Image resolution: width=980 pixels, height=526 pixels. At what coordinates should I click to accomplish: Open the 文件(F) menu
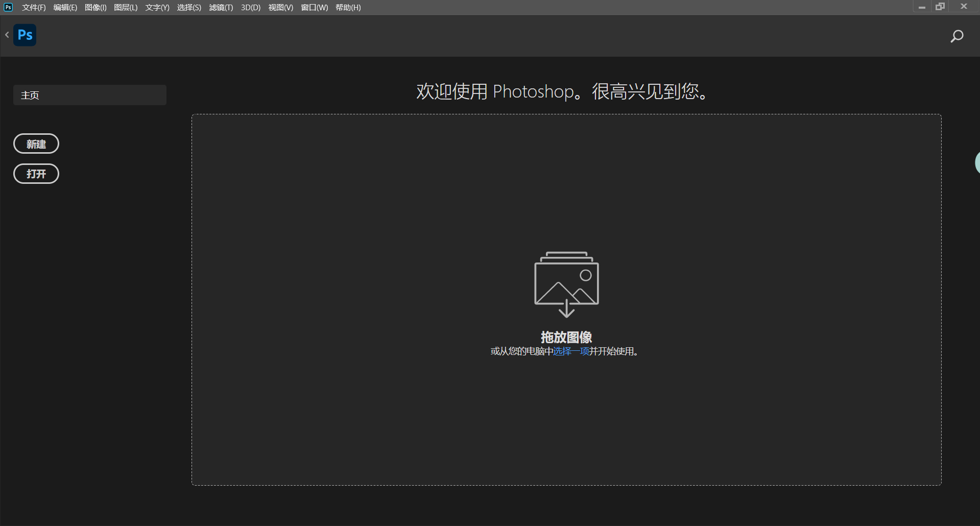(34, 8)
